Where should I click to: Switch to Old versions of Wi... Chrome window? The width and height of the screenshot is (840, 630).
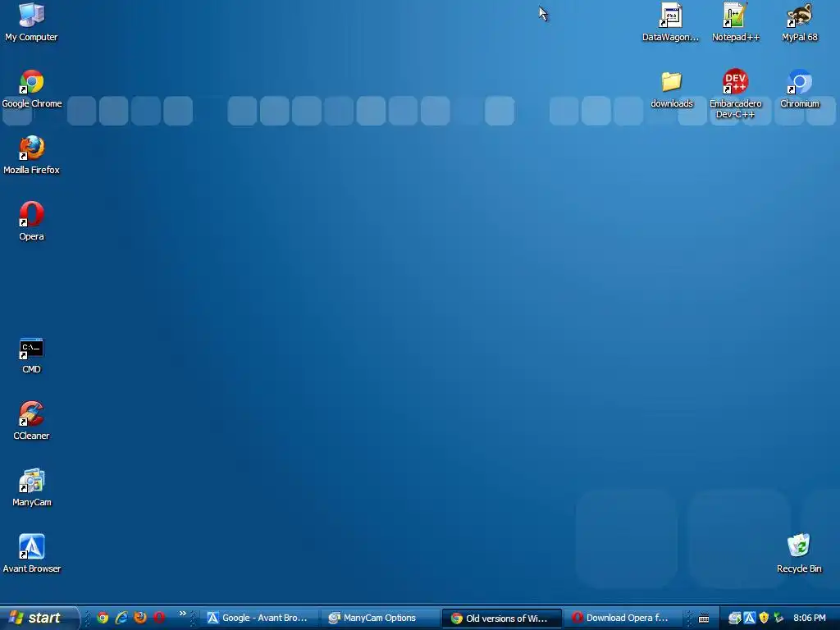[503, 618]
